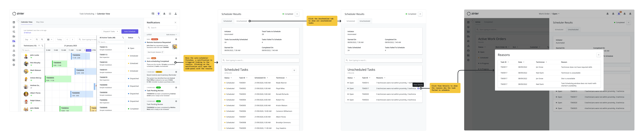Image resolution: width=644 pixels, height=140 pixels.
Task: Sort the All Active Tasks column
Action: pos(123,38)
